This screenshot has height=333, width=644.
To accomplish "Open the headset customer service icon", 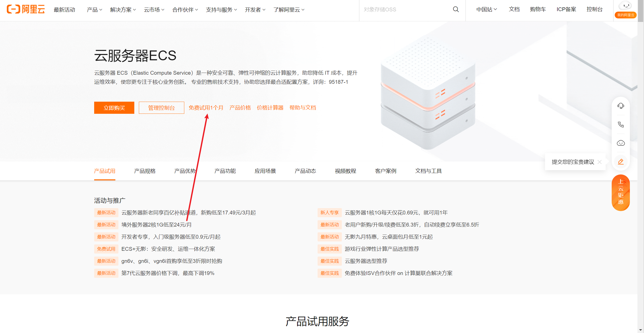I will [x=621, y=106].
